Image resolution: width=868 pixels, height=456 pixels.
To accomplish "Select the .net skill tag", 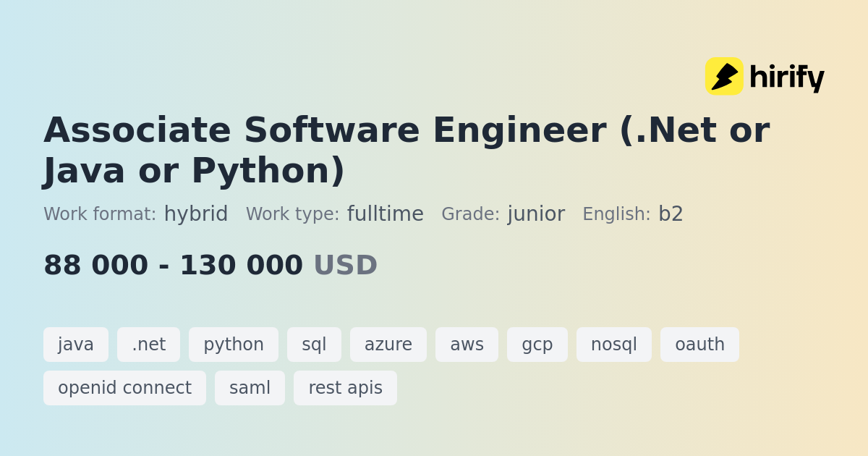I will point(148,345).
